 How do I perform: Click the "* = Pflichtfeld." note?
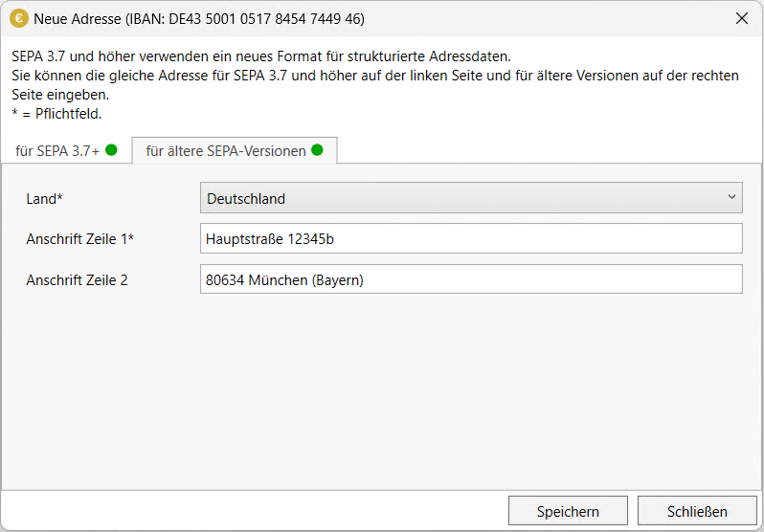click(x=56, y=115)
